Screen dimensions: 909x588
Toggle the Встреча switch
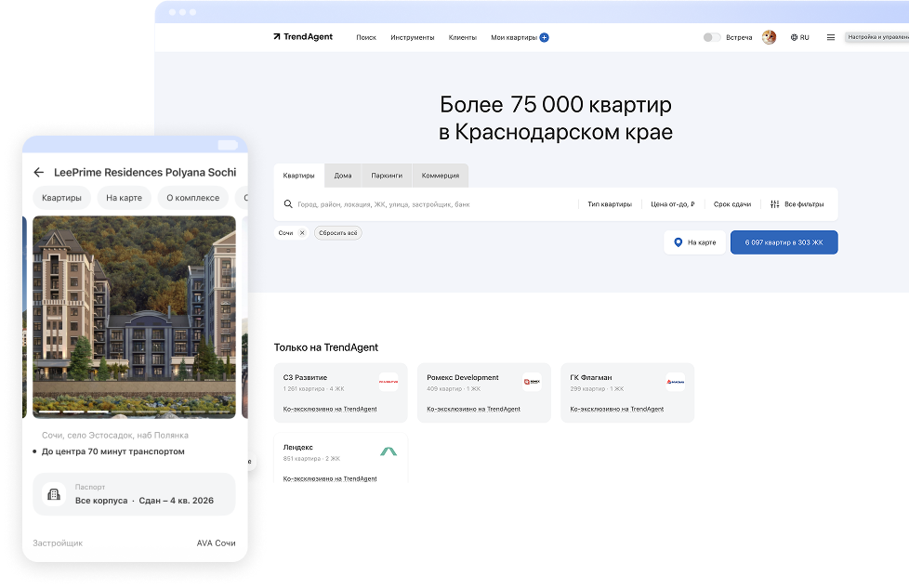711,37
